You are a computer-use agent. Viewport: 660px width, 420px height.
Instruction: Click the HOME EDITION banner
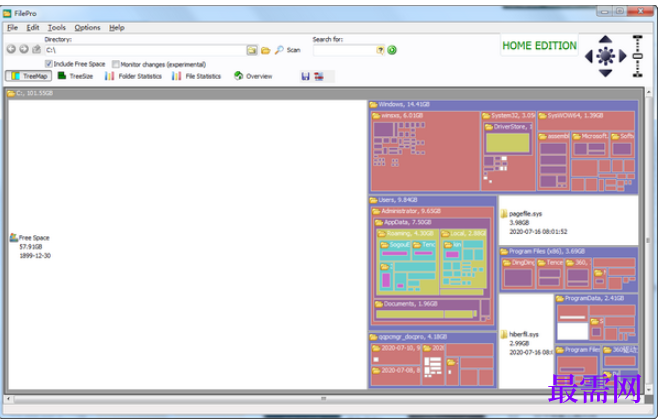point(539,45)
